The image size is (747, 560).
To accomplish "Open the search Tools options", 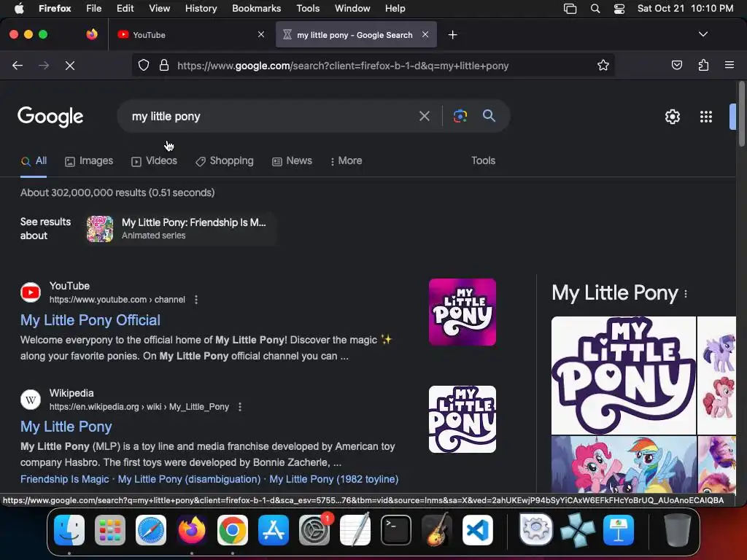I will click(483, 160).
